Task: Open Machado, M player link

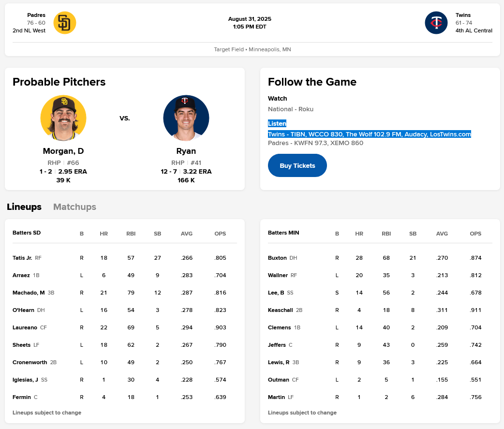Action: [29, 293]
